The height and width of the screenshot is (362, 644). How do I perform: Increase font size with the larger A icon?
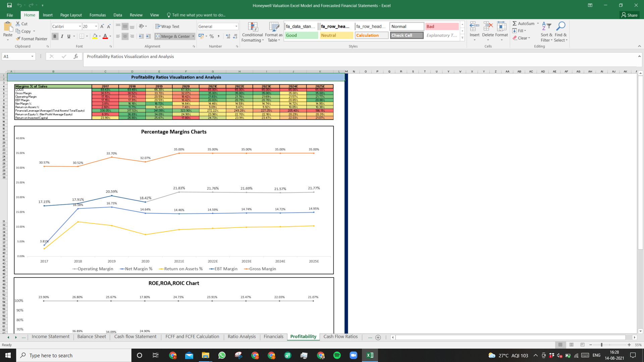(x=102, y=26)
